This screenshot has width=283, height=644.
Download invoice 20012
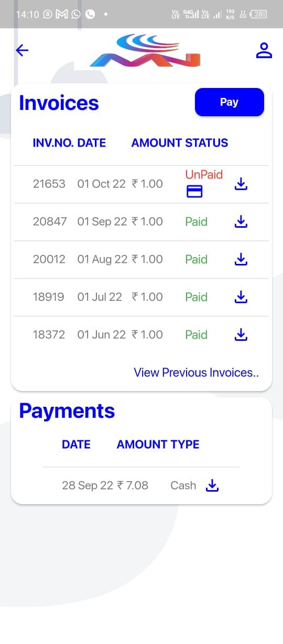pos(241,259)
